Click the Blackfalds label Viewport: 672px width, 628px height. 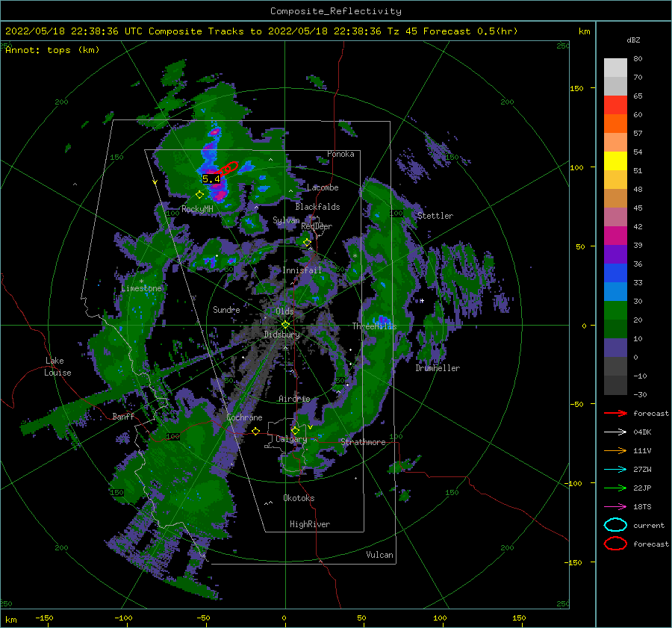[317, 207]
